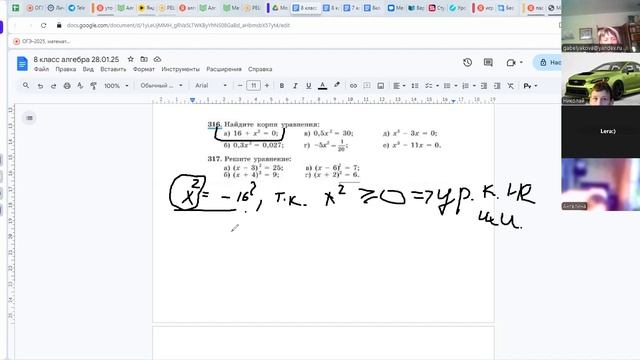Open the Инструменты menu
This screenshot has height=360, width=640.
point(180,69)
